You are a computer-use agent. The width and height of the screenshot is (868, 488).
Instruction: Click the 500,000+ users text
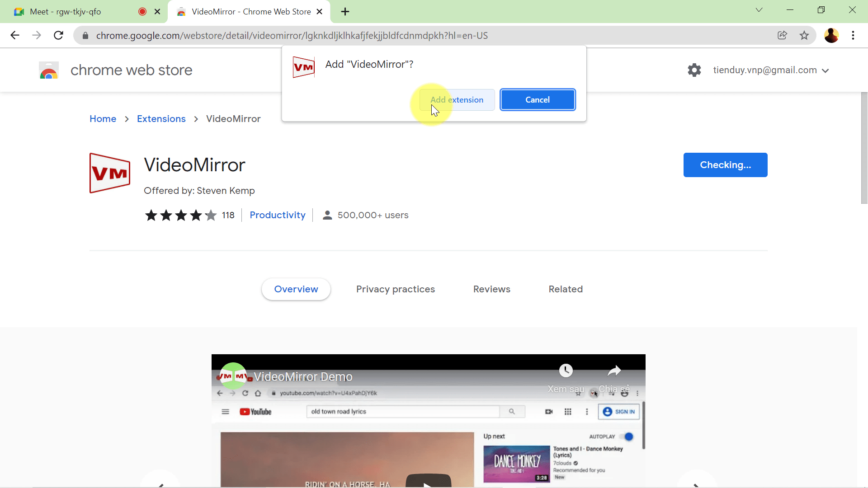click(x=373, y=215)
